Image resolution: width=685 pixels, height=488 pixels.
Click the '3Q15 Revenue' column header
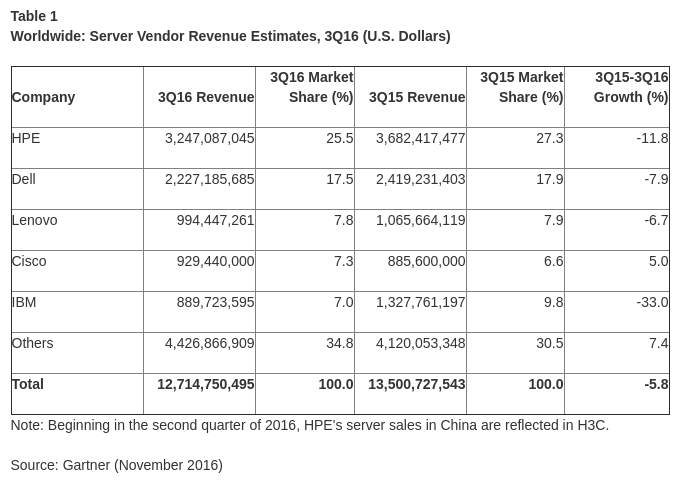417,97
